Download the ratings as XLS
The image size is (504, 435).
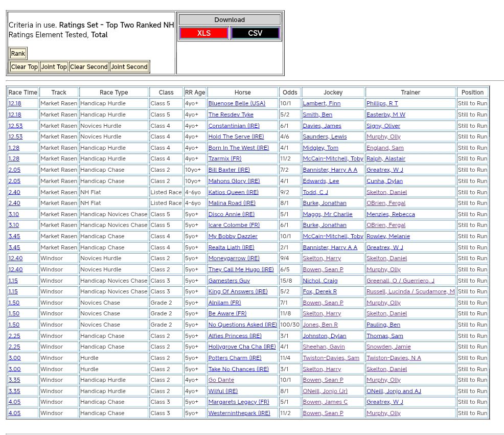pyautogui.click(x=203, y=33)
